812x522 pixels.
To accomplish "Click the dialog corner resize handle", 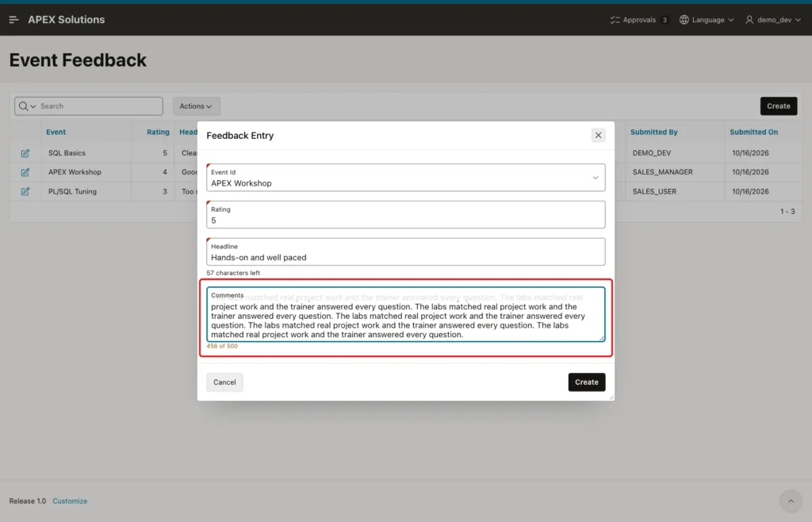I will pos(611,397).
